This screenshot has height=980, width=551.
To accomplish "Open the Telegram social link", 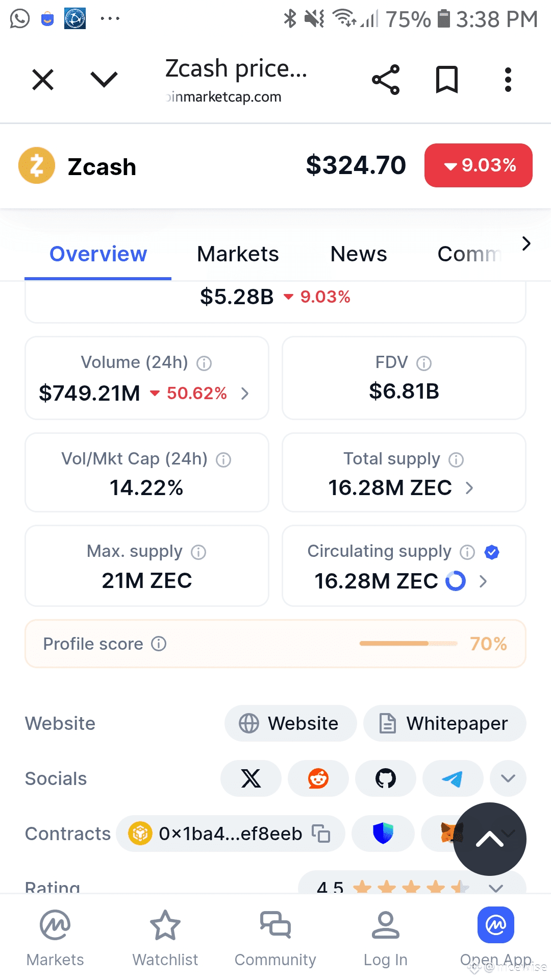I will tap(453, 778).
